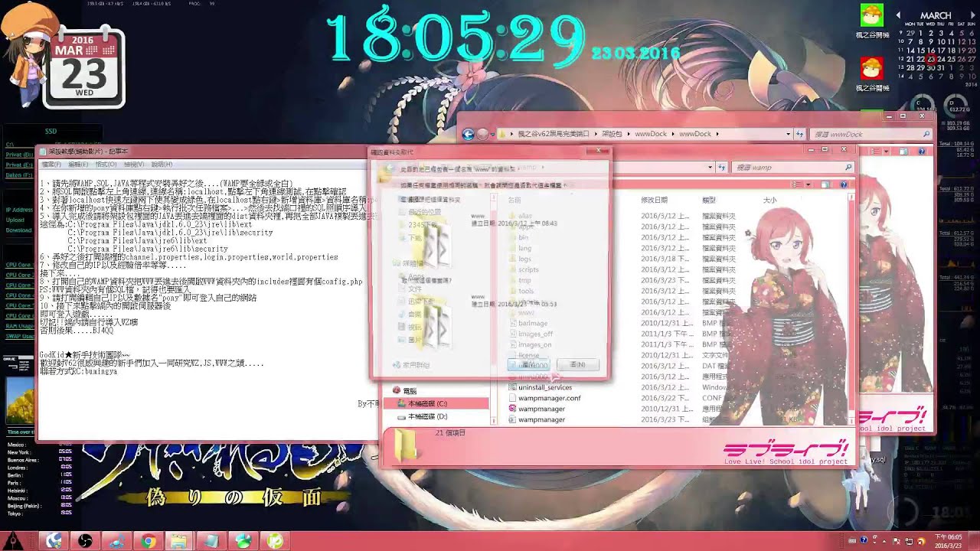Click the Moscou world clock entry
Image resolution: width=980 pixels, height=551 pixels.
point(18,497)
